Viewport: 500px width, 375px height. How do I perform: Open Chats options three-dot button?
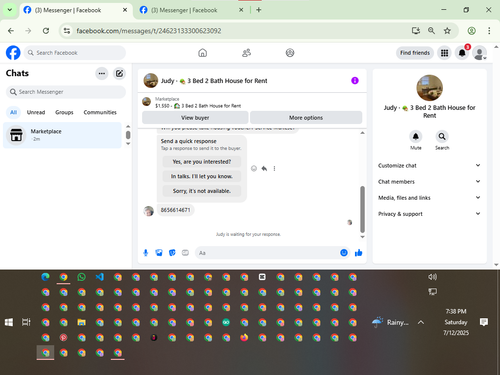click(x=102, y=73)
